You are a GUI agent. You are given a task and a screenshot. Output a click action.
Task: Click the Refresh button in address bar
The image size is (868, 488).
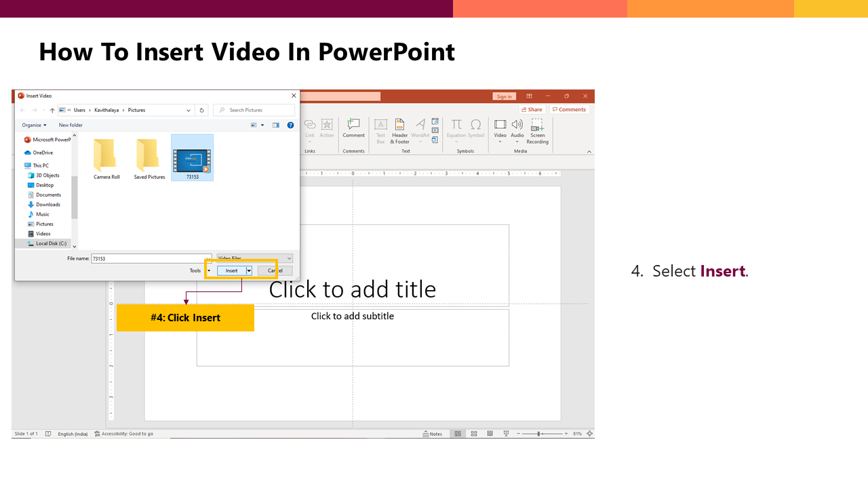(x=201, y=110)
